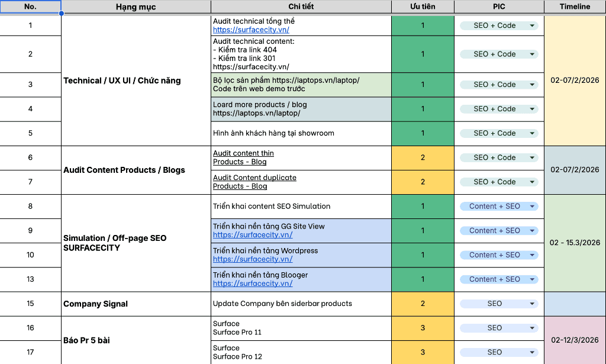Select the Báo Pr 5 bài cell
606x364 pixels.
[x=136, y=340]
